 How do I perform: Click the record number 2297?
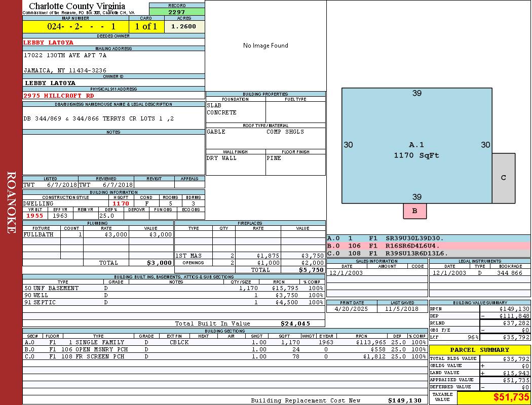(x=177, y=12)
